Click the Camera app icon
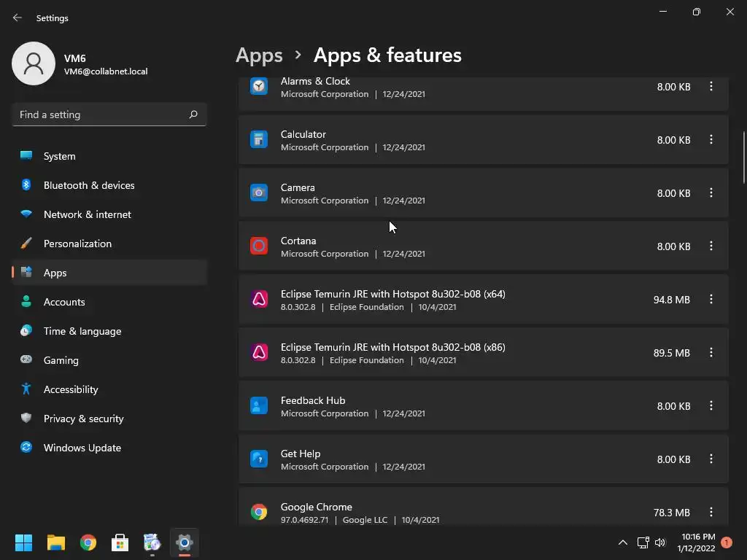 tap(259, 193)
